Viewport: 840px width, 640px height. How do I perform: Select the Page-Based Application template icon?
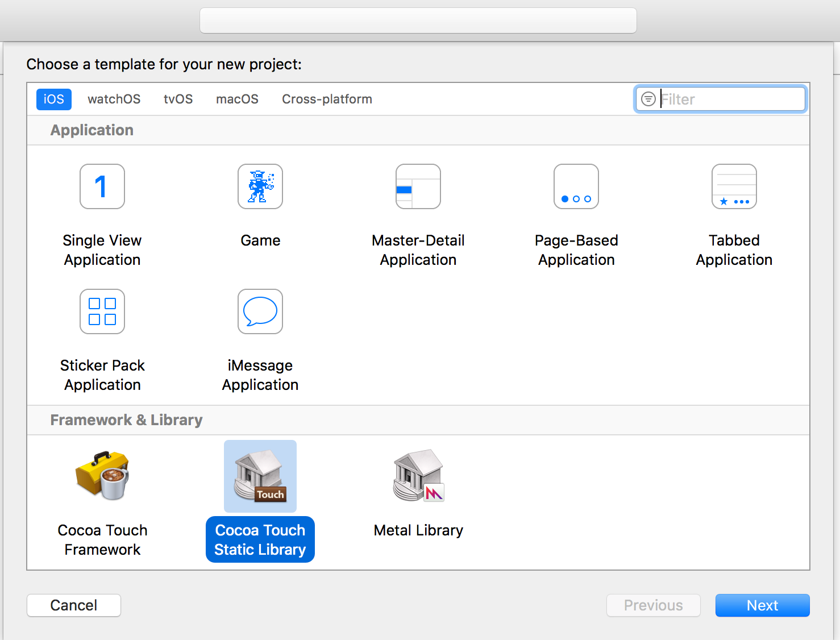576,186
